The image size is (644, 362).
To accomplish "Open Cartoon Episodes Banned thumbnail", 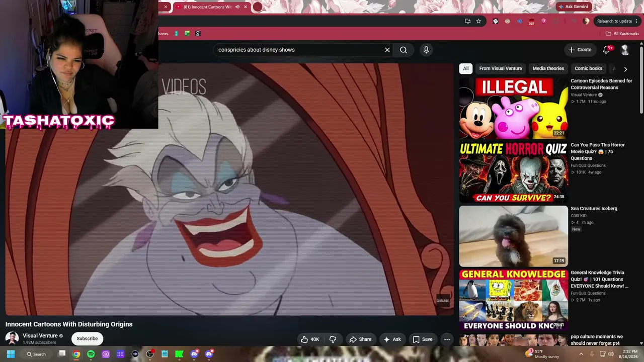I will 513,108.
